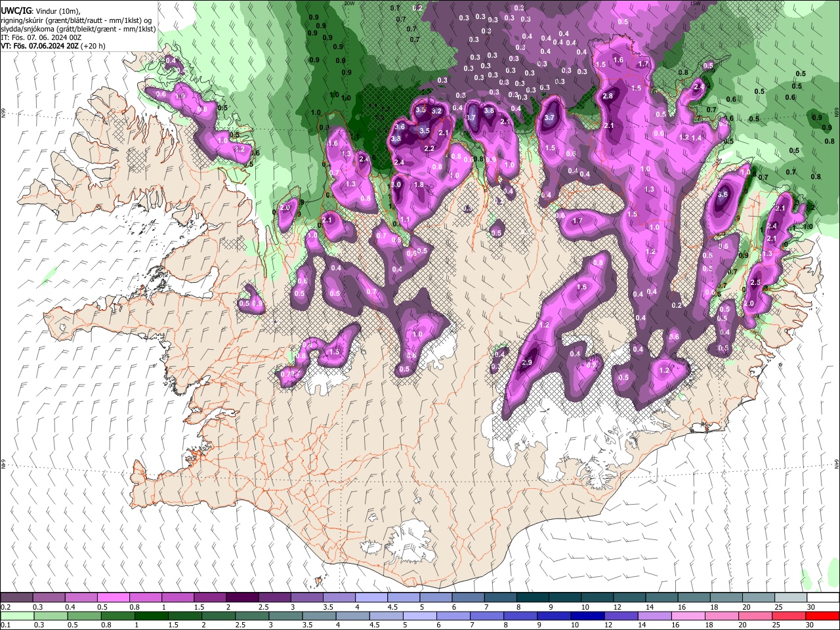Click the '2.9' precipitation value on the map

527,363
